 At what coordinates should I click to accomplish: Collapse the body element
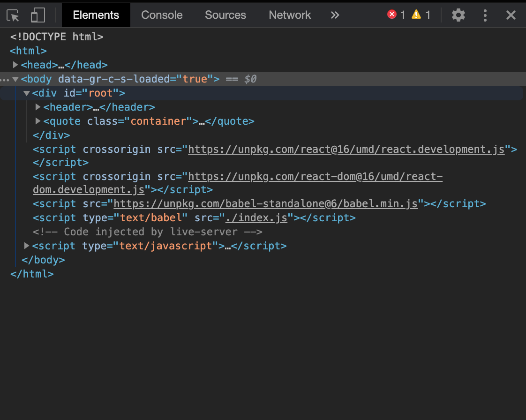(15, 79)
